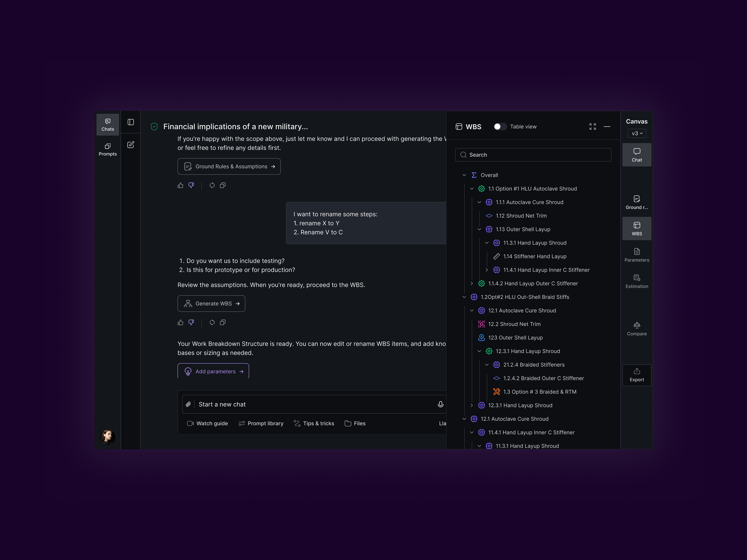Click the Add parameters button
The image size is (747, 560).
[213, 371]
